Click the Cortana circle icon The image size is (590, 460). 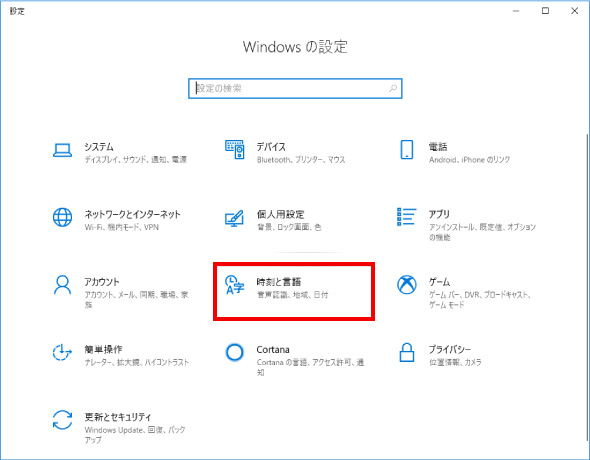pyautogui.click(x=234, y=352)
